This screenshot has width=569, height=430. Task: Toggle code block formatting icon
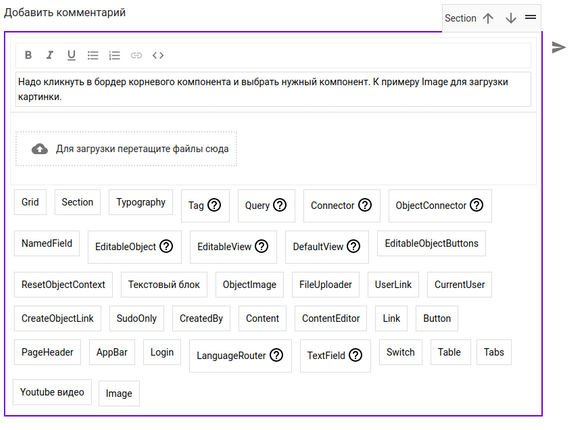[x=158, y=55]
